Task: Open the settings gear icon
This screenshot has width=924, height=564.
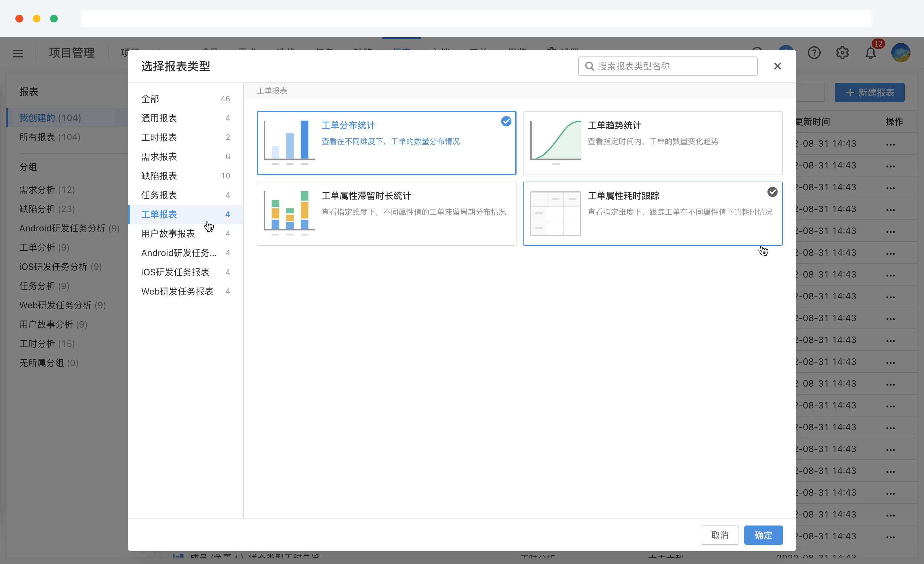Action: [842, 53]
